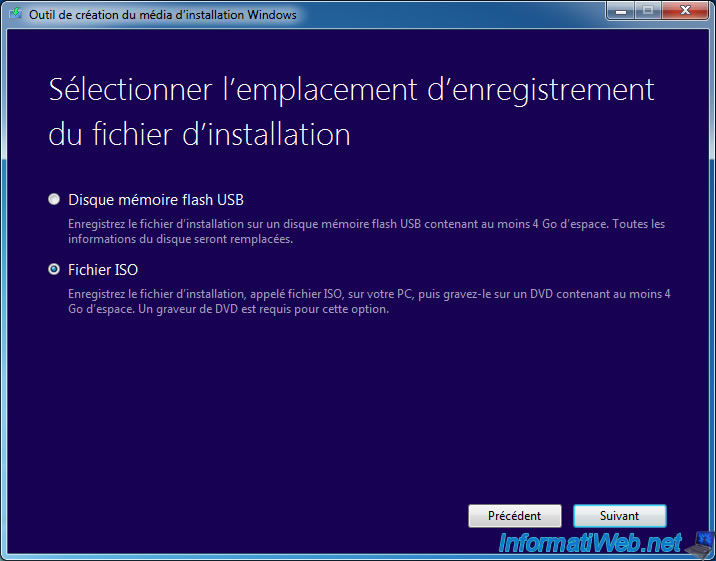Minimize the media creation tool window

pyautogui.click(x=621, y=11)
